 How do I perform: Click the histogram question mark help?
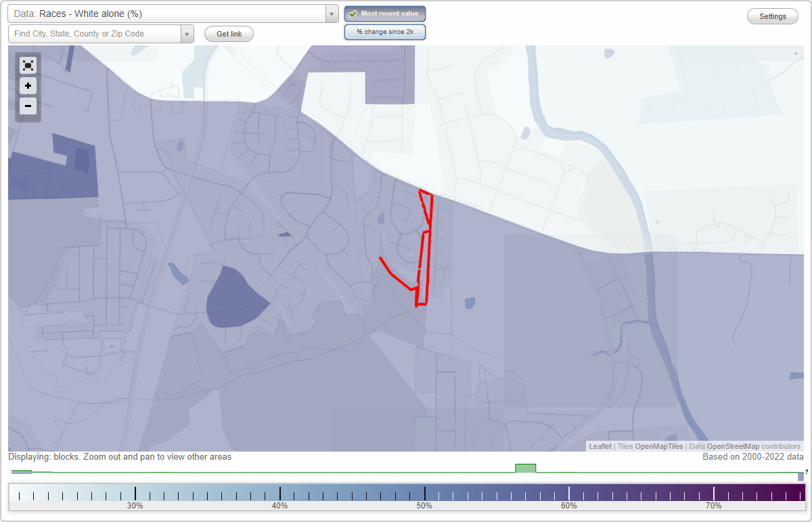tap(807, 472)
